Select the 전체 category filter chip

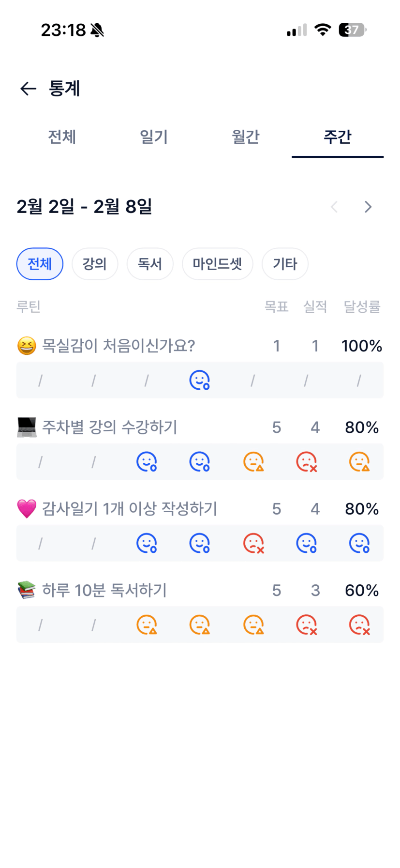[40, 264]
